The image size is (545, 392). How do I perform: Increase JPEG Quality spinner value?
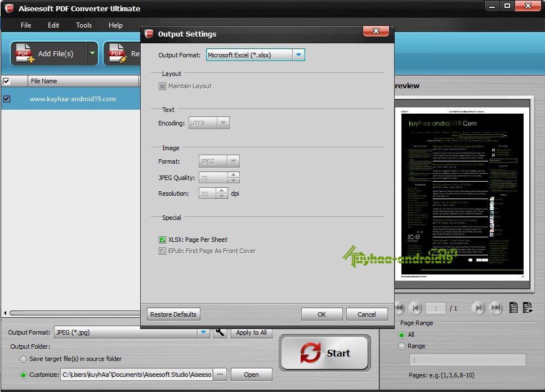pos(234,175)
